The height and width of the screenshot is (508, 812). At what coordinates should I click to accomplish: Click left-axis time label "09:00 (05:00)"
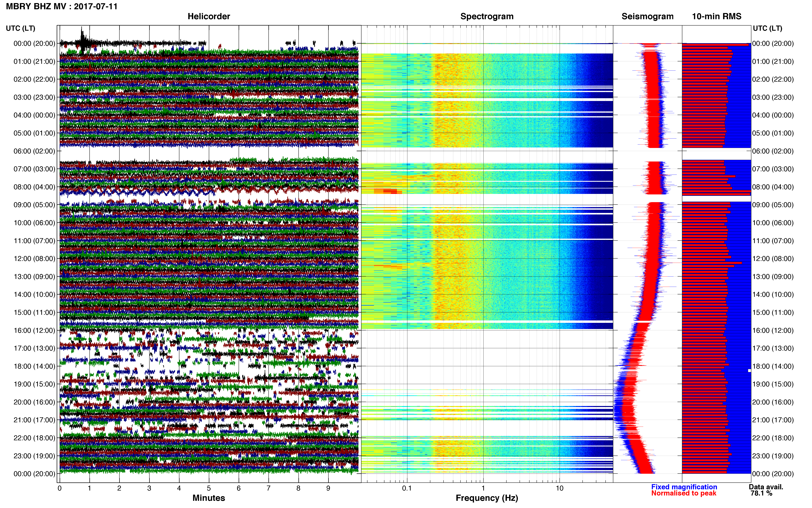click(x=34, y=205)
